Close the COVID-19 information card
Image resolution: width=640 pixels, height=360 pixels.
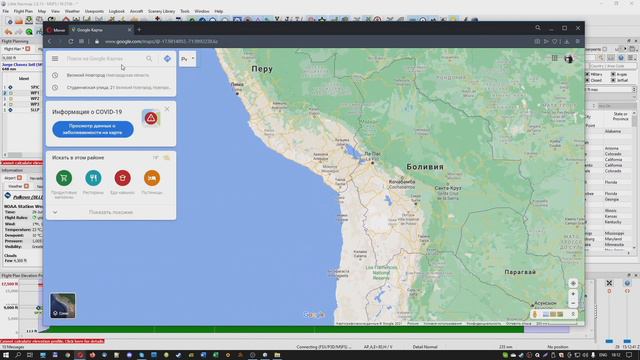point(167,109)
